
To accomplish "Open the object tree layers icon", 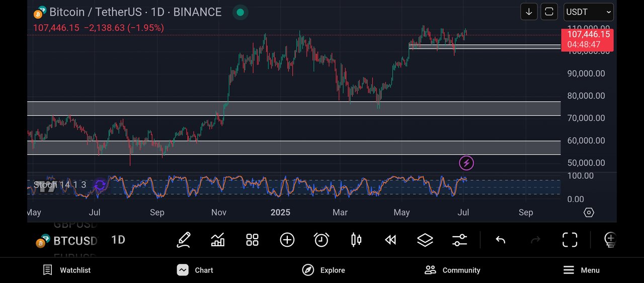I will [425, 240].
